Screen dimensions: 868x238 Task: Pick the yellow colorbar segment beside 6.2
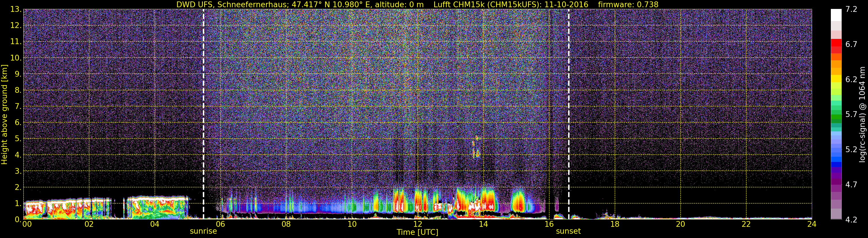pyautogui.click(x=836, y=79)
